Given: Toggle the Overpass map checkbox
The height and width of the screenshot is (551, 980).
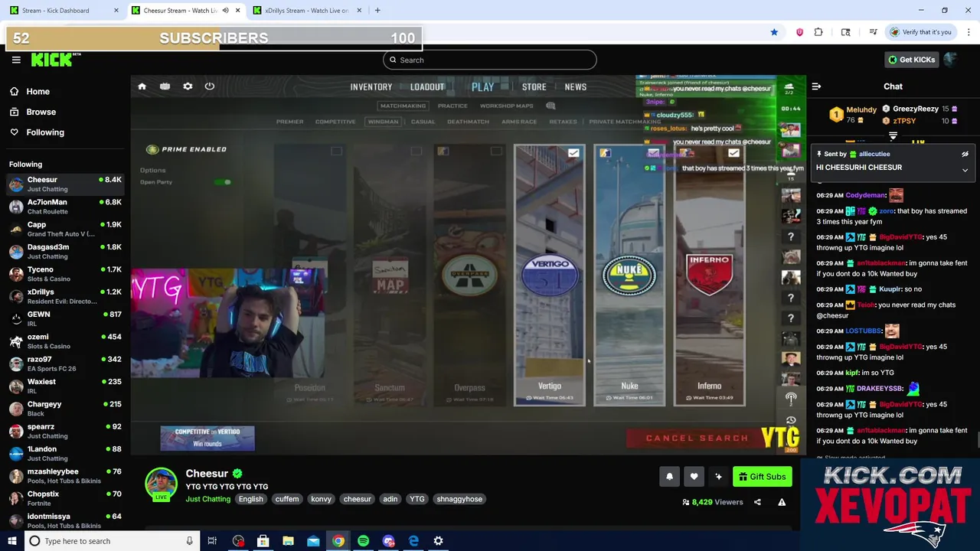Looking at the screenshot, I should 496,151.
